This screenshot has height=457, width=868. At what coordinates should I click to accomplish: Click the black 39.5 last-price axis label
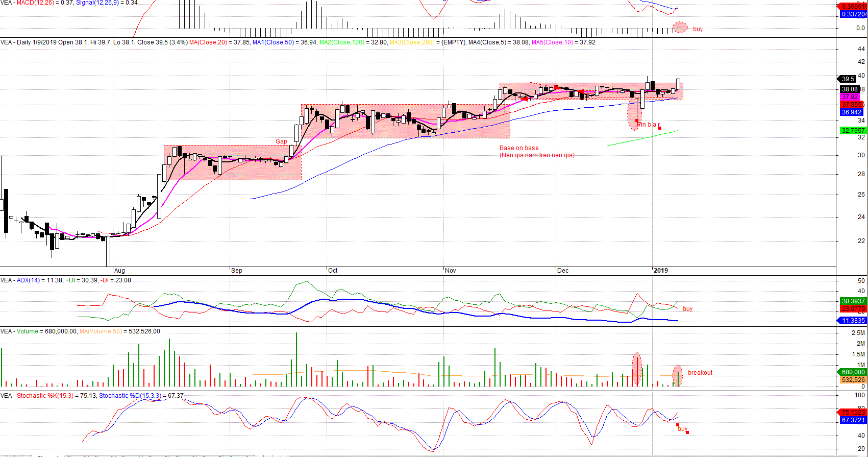pos(848,79)
